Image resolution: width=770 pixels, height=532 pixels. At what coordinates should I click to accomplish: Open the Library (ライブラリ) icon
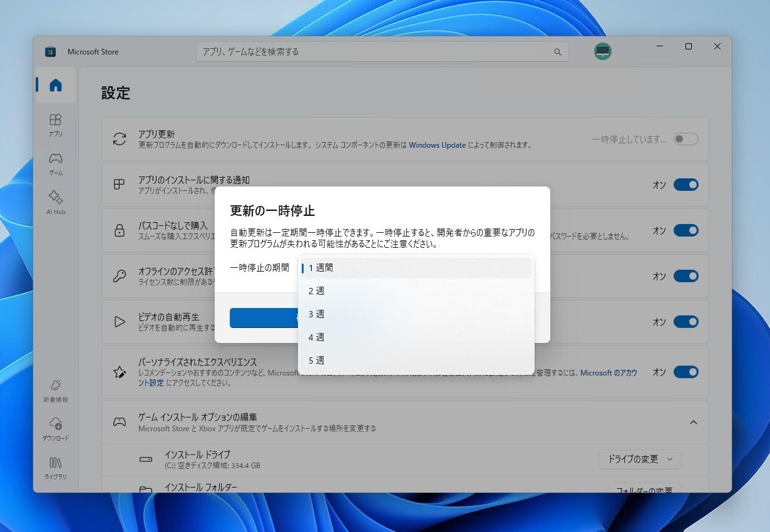tap(56, 468)
